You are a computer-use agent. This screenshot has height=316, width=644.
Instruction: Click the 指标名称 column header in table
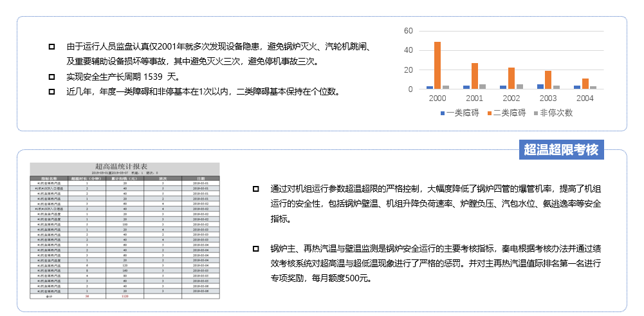pos(48,178)
